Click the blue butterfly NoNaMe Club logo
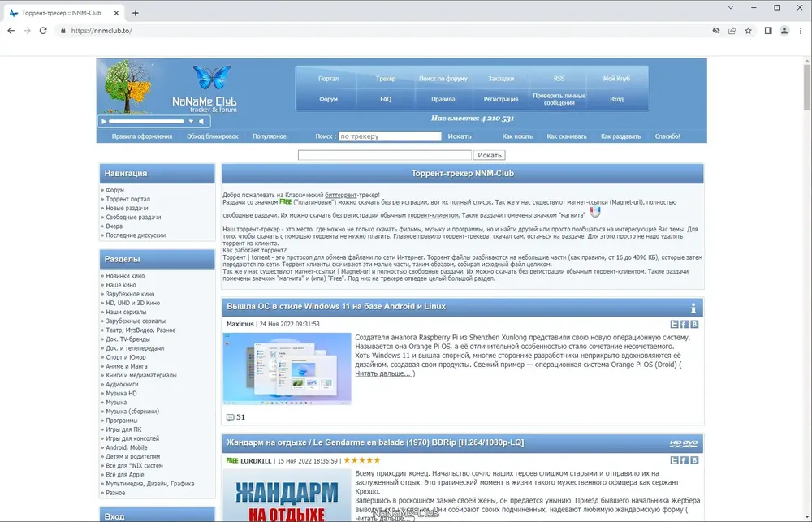This screenshot has height=522, width=812. pyautogui.click(x=211, y=76)
